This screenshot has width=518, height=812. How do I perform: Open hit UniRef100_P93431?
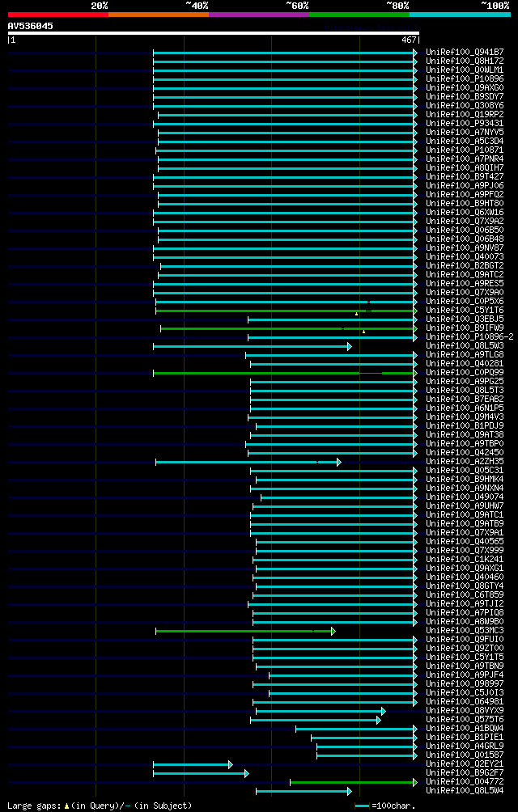click(465, 123)
